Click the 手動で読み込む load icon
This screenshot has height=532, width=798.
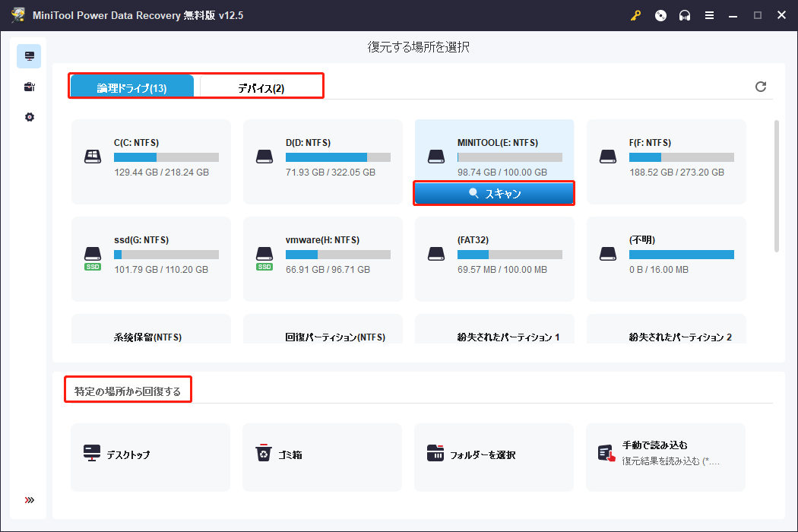point(606,453)
